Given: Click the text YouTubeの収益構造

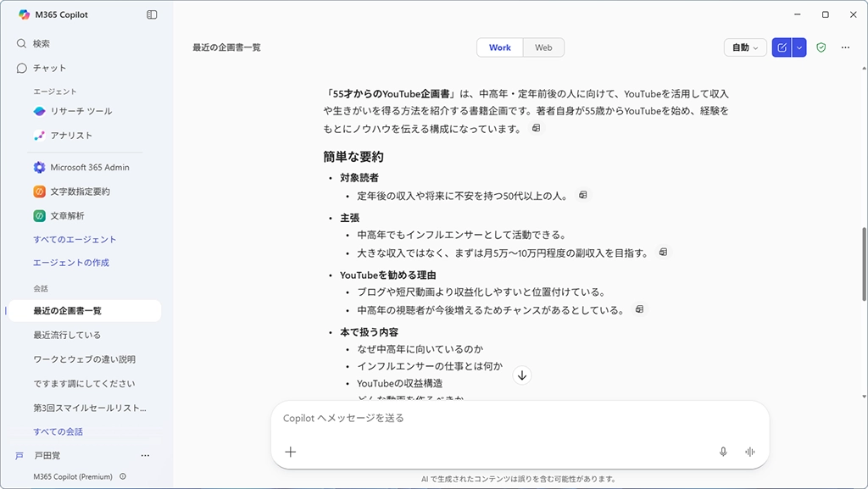Looking at the screenshot, I should (400, 383).
